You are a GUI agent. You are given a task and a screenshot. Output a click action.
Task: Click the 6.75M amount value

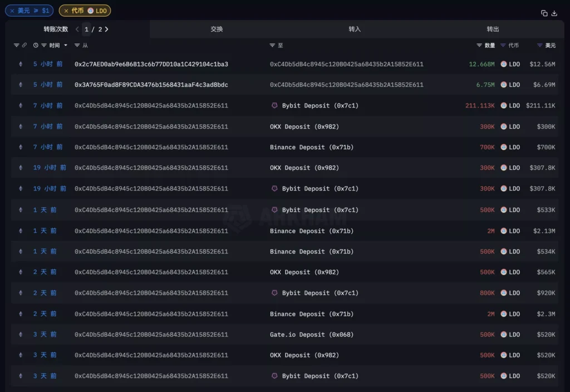[x=485, y=85]
